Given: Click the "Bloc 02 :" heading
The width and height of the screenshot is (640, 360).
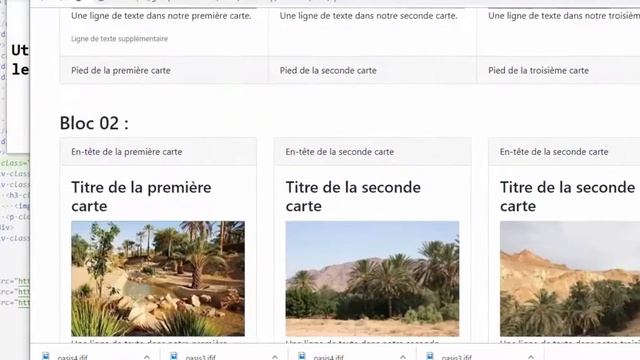Looking at the screenshot, I should tap(94, 123).
